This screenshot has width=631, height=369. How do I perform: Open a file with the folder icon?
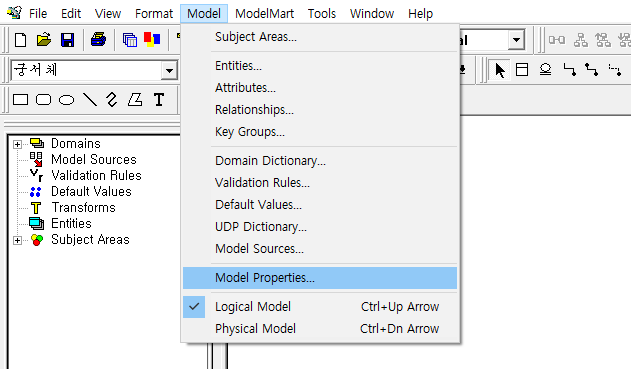pyautogui.click(x=44, y=40)
